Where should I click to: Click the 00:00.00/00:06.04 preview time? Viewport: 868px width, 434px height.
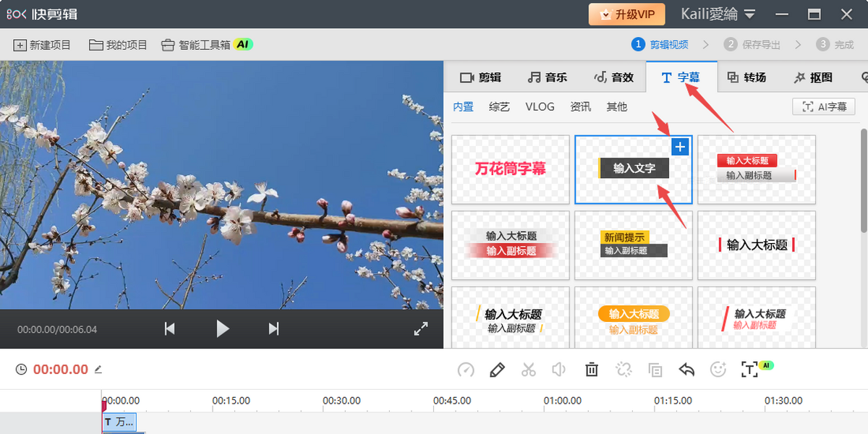click(57, 330)
